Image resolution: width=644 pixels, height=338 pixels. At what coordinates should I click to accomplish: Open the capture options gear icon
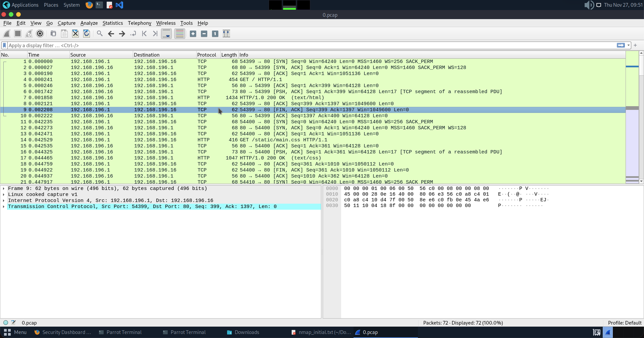pos(40,33)
